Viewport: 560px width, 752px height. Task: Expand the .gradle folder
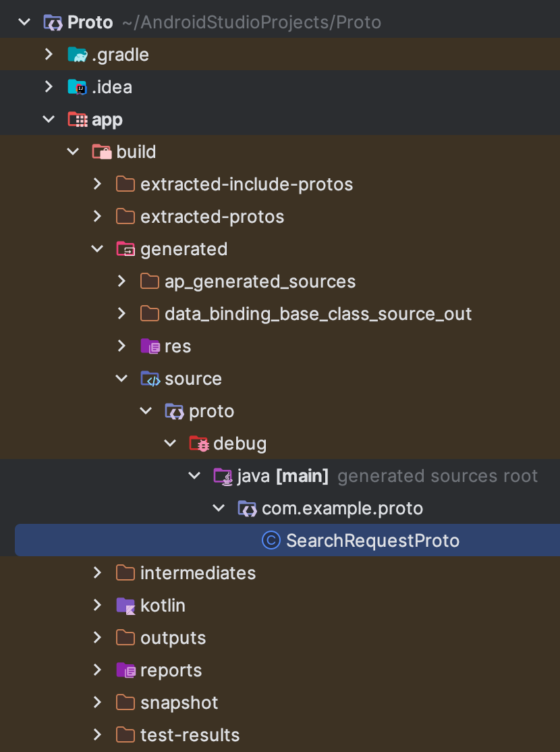(49, 54)
